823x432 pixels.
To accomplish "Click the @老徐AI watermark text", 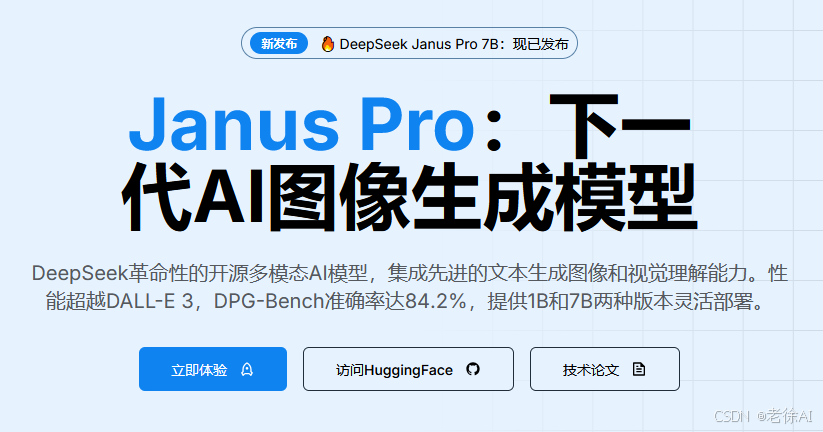I will pyautogui.click(x=785, y=416).
